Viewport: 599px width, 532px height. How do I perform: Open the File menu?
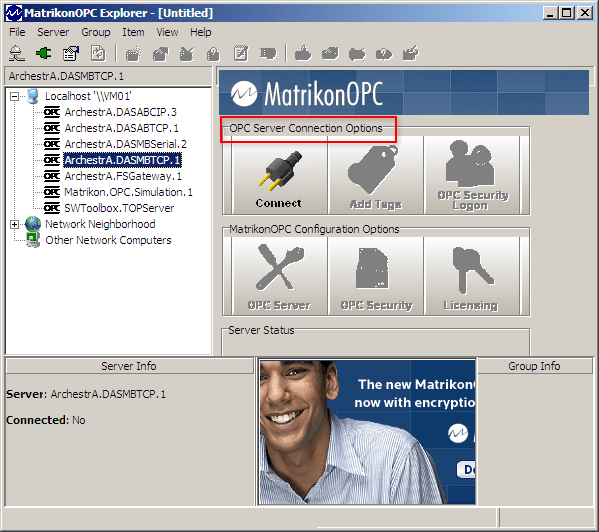pyautogui.click(x=17, y=32)
